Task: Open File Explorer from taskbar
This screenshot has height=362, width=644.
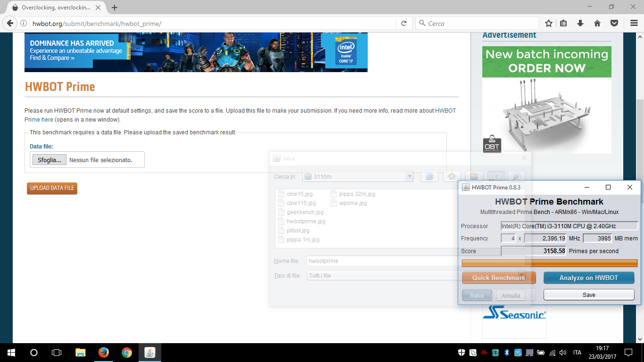Action: (81, 352)
